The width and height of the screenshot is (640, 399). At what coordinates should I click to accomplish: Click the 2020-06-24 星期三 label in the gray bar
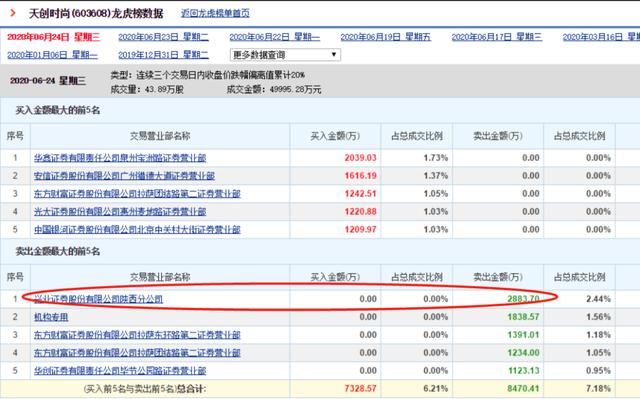[48, 81]
